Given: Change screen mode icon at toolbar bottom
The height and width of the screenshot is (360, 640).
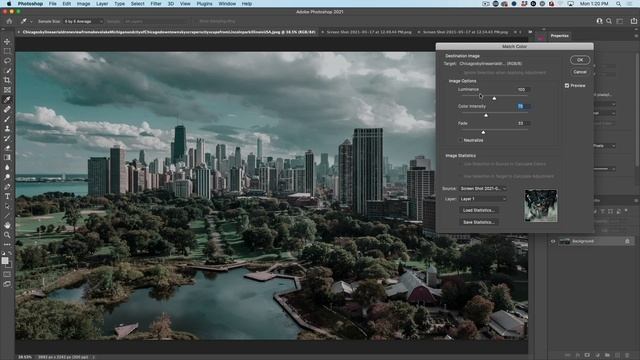Looking at the screenshot, I should point(7,284).
